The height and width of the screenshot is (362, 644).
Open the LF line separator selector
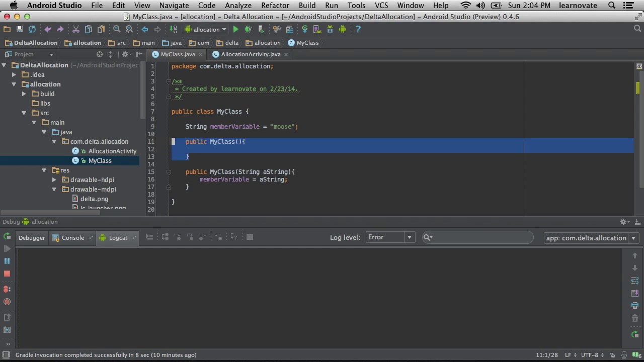(571, 355)
